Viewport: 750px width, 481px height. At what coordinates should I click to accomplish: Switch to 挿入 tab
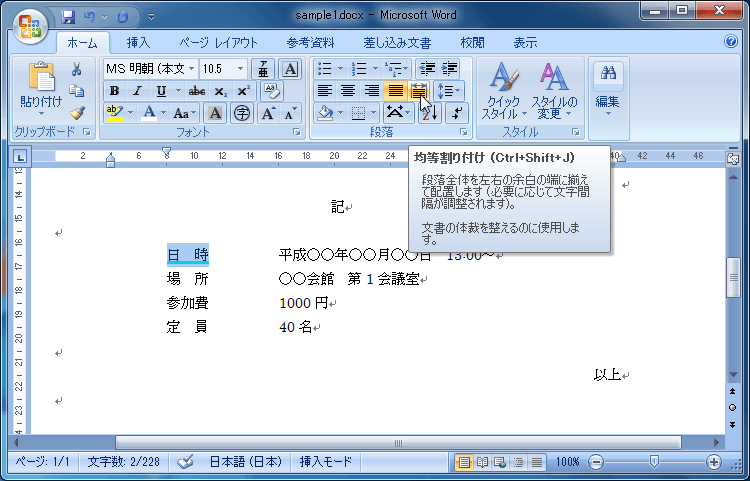(138, 43)
